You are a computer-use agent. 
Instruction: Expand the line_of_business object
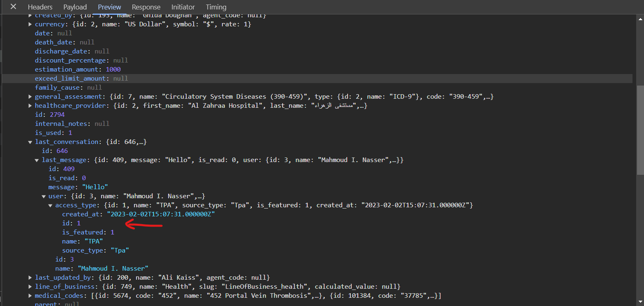(x=30, y=287)
